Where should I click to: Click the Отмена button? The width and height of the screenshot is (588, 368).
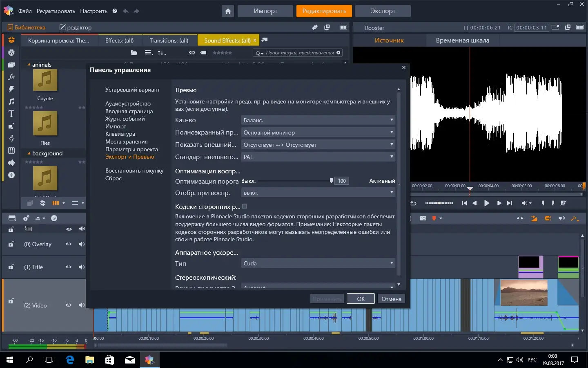(391, 299)
